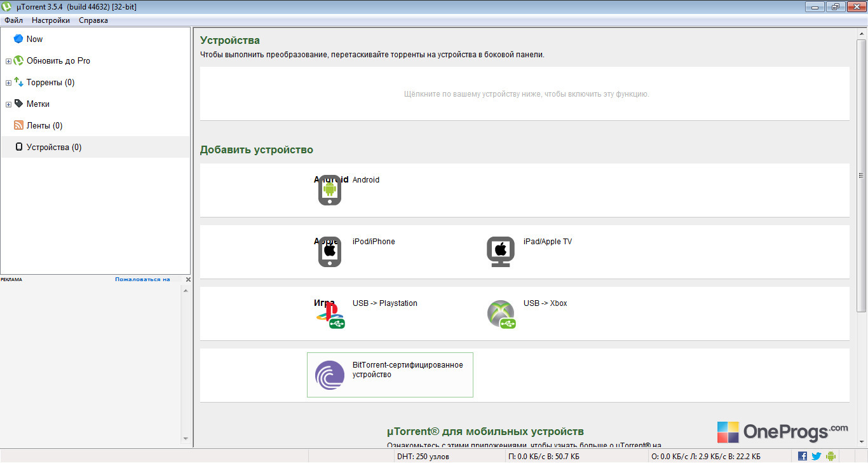Click the blue Now hexagon icon
This screenshot has height=463, width=868.
[x=18, y=39]
